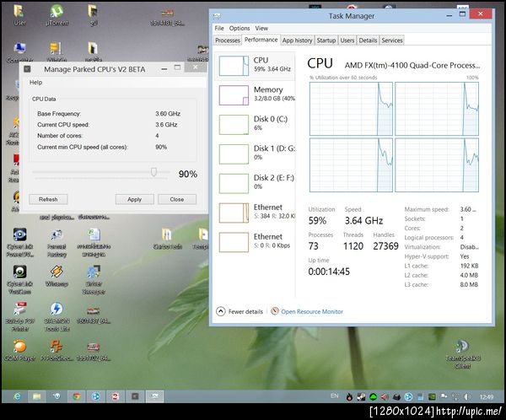Viewport: 506px width, 420px height.
Task: Switch to Task Manager taskbar button
Action: (154, 396)
